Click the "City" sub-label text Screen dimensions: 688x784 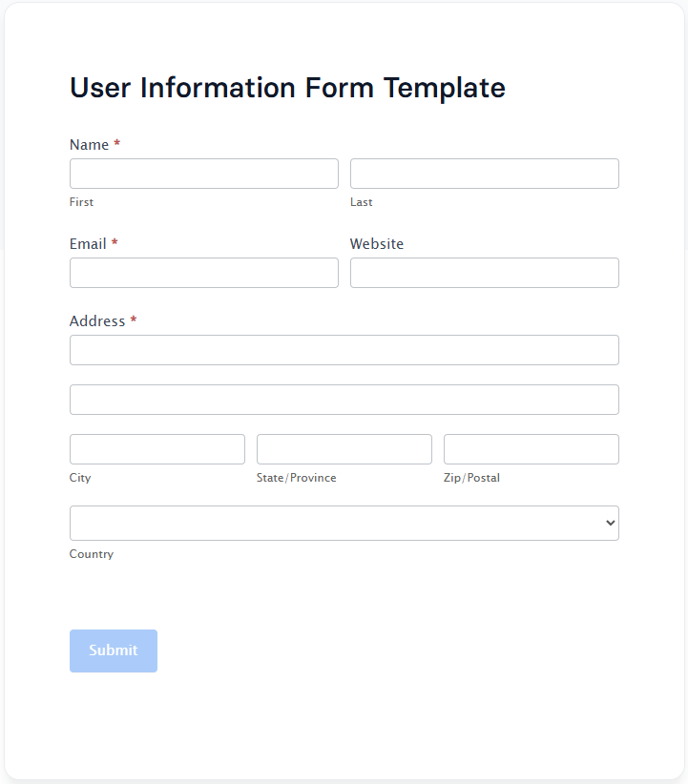pos(80,478)
